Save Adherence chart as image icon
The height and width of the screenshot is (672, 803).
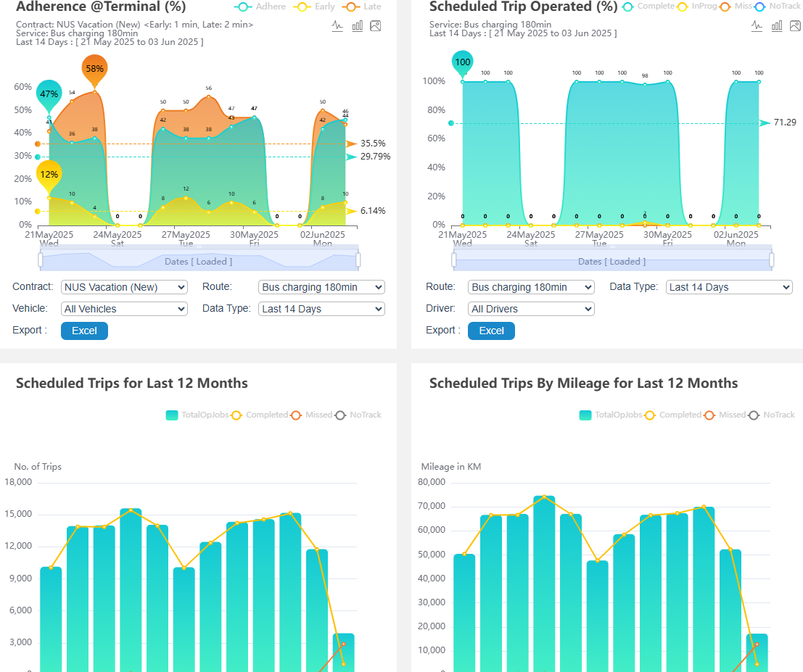point(376,25)
